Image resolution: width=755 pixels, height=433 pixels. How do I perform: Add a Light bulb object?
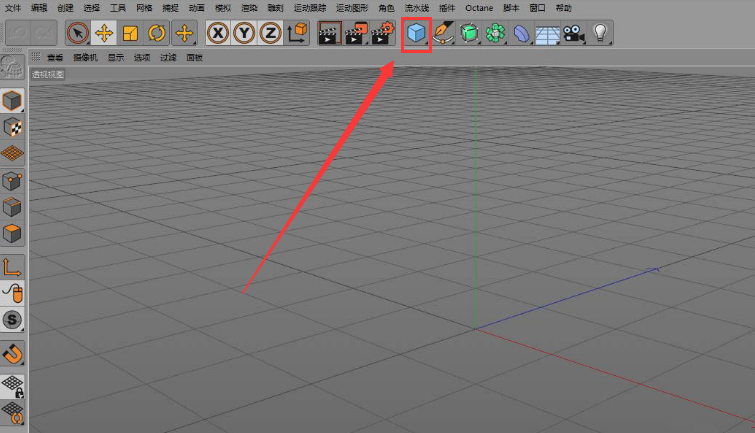tap(600, 33)
